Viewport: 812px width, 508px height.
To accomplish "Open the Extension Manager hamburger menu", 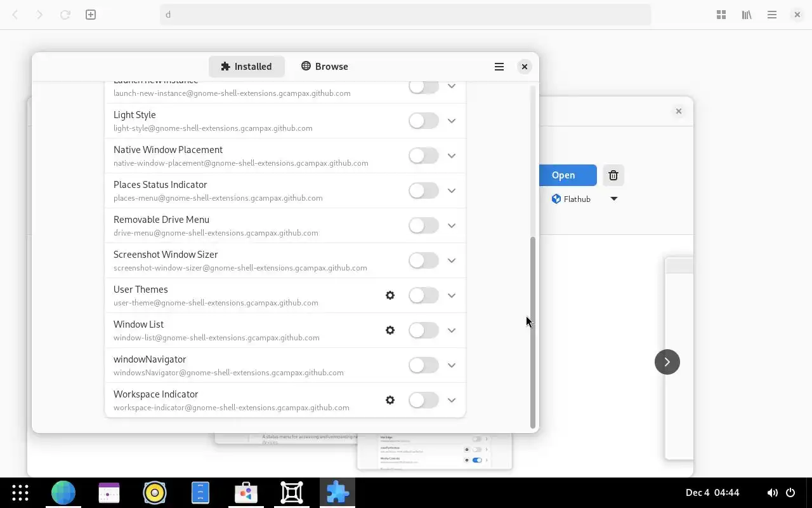I will [499, 67].
